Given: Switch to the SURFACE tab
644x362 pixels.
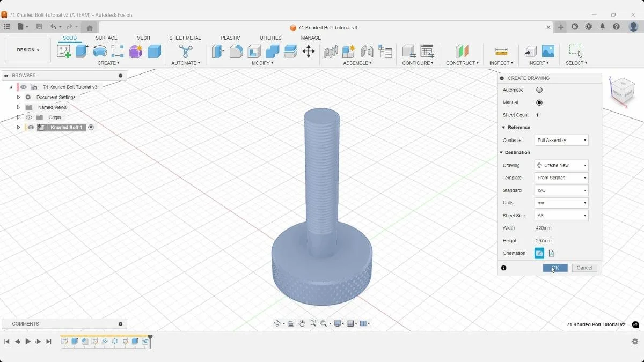Looking at the screenshot, I should coord(106,38).
